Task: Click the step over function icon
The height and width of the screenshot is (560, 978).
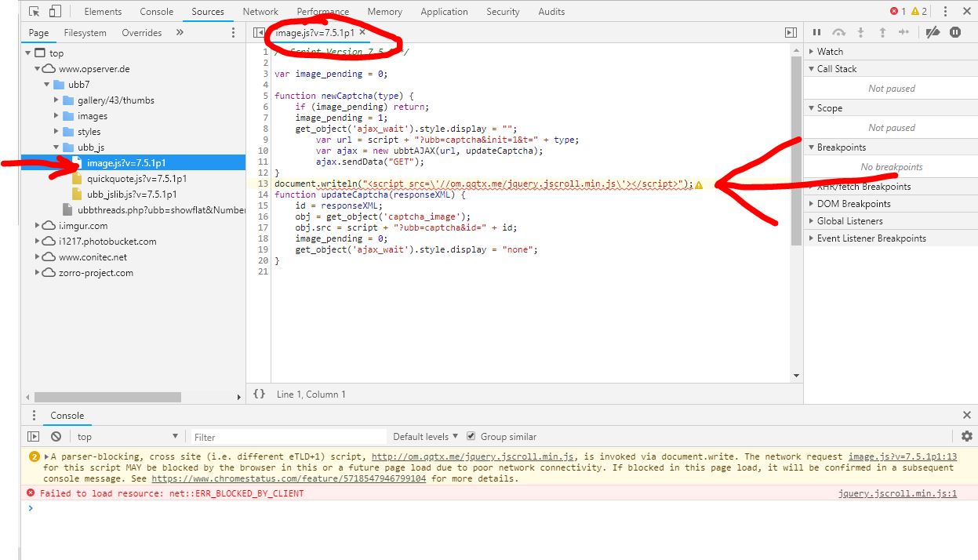Action: tap(838, 32)
